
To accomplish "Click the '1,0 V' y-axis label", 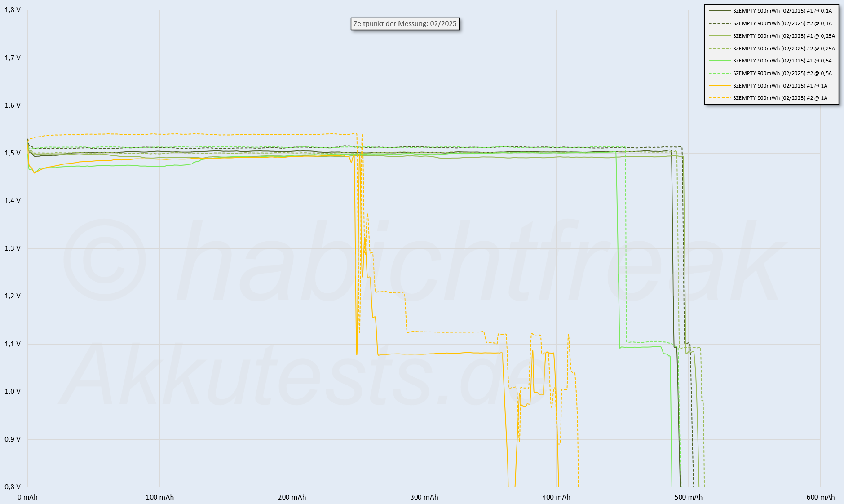I will pos(13,392).
